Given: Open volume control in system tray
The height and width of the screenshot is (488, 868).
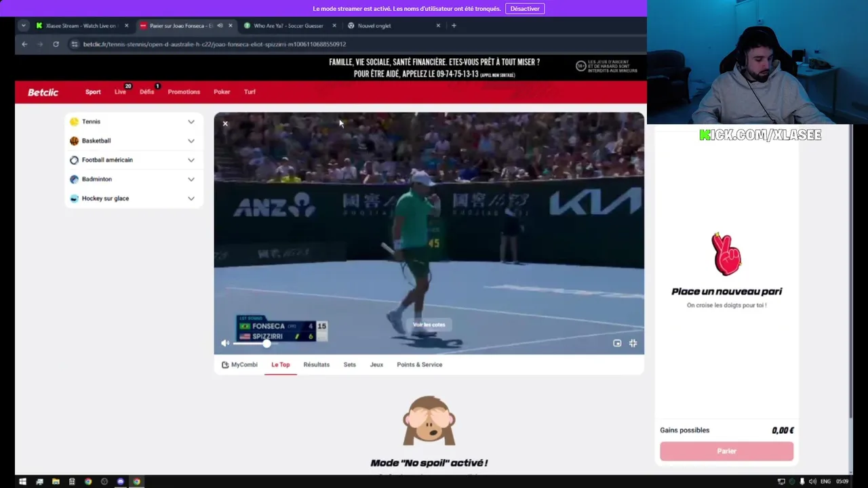Looking at the screenshot, I should pos(812,482).
